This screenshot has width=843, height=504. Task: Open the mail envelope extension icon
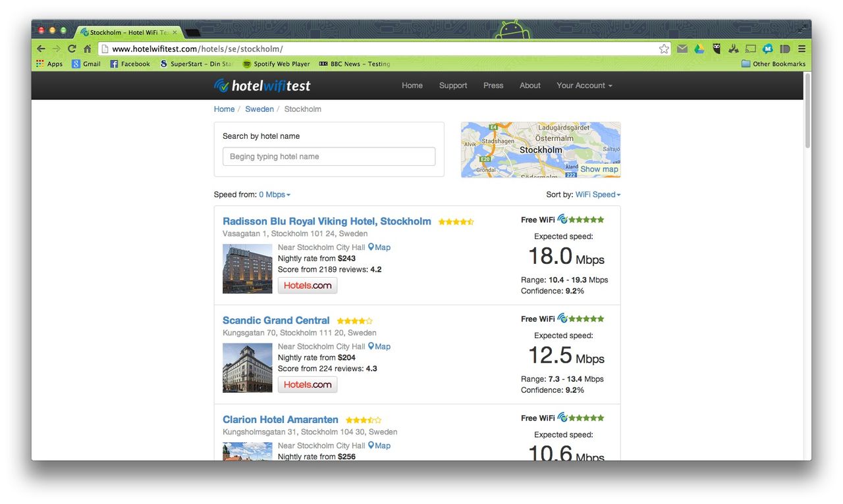point(682,49)
